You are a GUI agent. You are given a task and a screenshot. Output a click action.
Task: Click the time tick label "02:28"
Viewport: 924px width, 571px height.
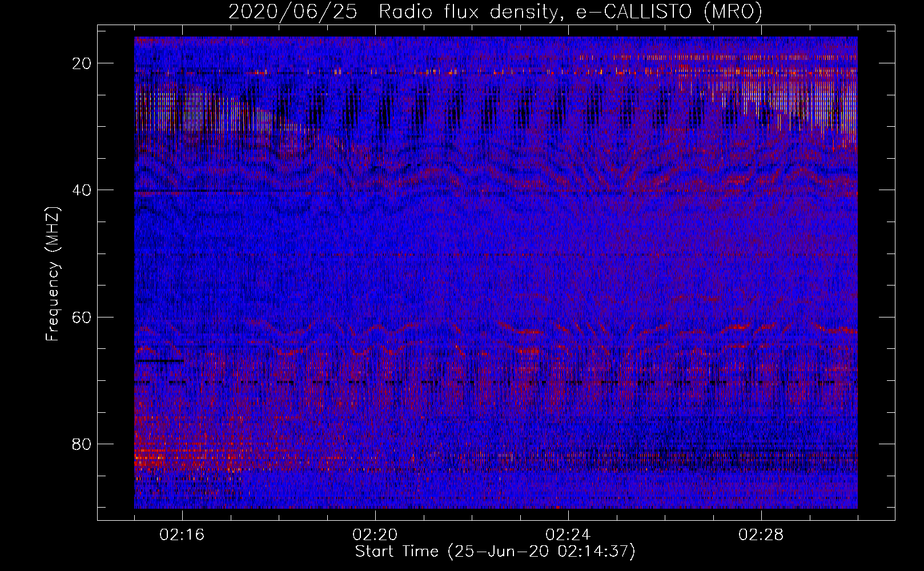pyautogui.click(x=761, y=535)
